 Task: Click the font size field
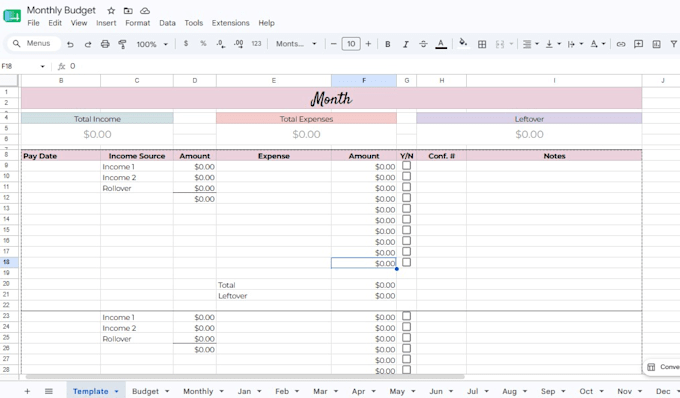pyautogui.click(x=351, y=44)
